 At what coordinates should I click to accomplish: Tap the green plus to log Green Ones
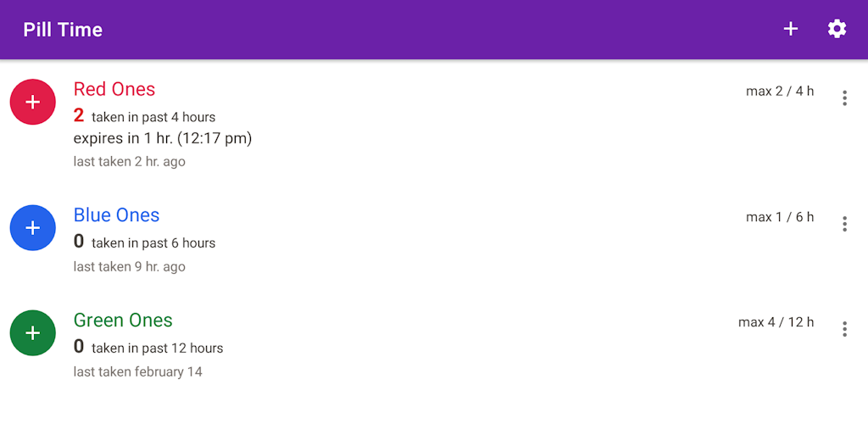pos(33,333)
